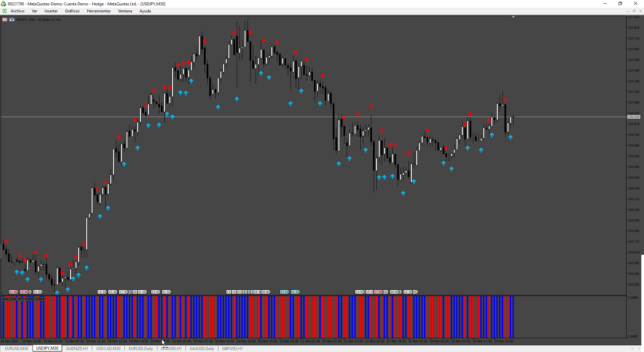Restore down the MetaTrader main window
Screen dimensions: 644x352
click(x=620, y=4)
